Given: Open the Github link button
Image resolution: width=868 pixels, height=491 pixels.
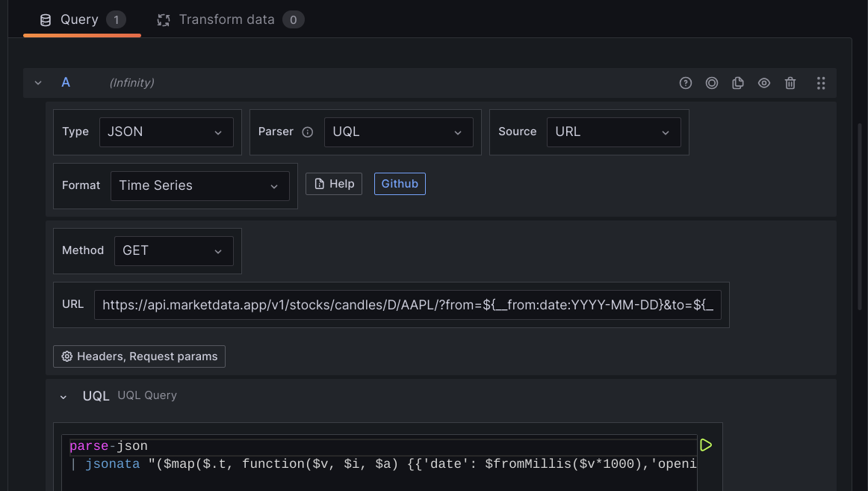Looking at the screenshot, I should (x=400, y=184).
